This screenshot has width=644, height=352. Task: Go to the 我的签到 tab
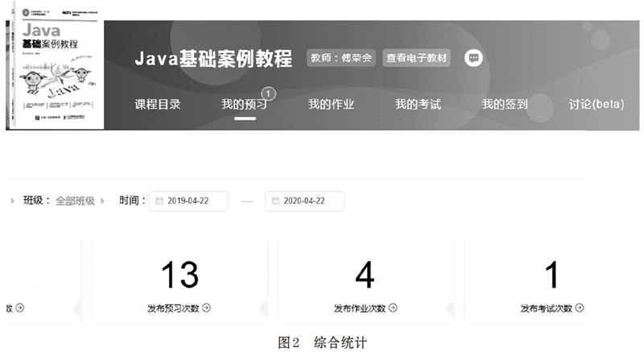point(505,105)
